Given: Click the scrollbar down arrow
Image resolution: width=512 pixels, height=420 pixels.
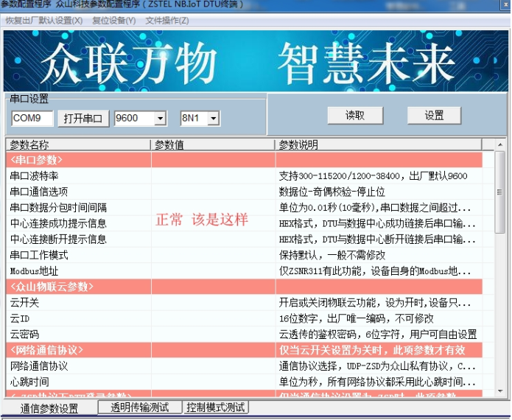Looking at the screenshot, I should pyautogui.click(x=500, y=391).
